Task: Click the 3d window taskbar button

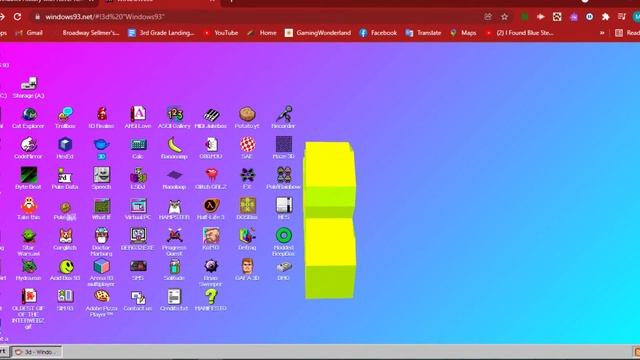Action: [37, 352]
